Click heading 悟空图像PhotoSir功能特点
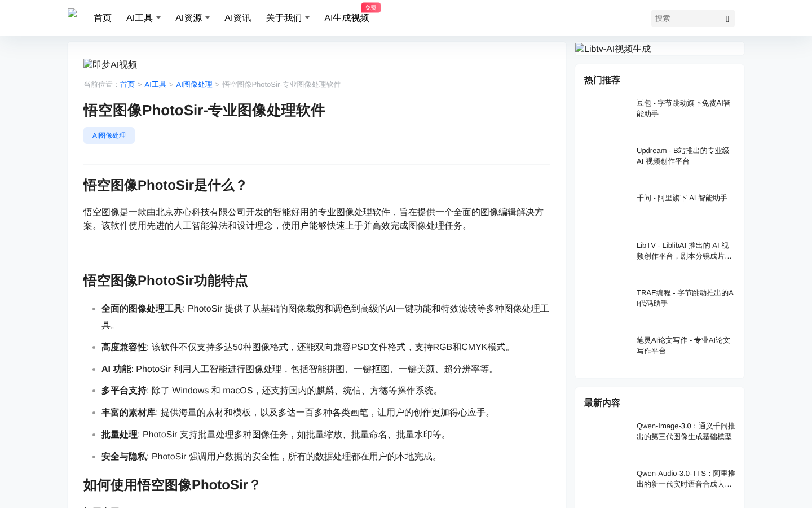Screen dimensions: 812x508 pyautogui.click(x=165, y=281)
